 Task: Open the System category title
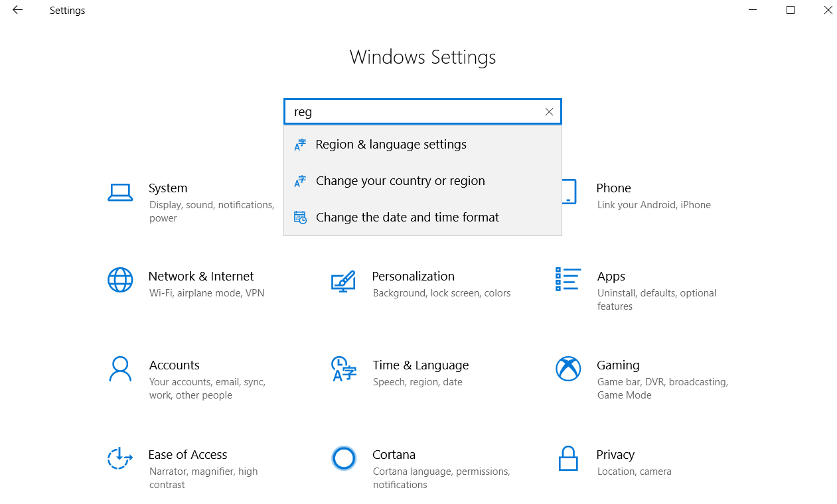[168, 188]
